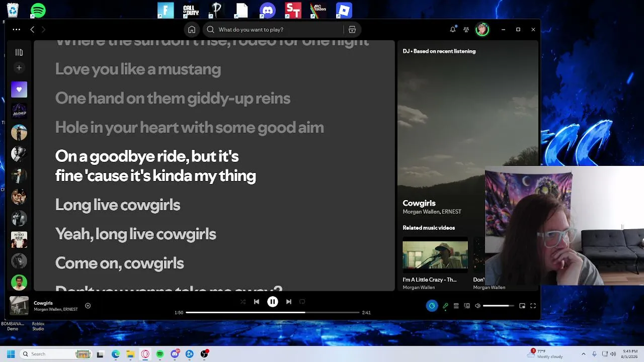Toggle the lyrics microphone button
The width and height of the screenshot is (644, 362).
(445, 306)
